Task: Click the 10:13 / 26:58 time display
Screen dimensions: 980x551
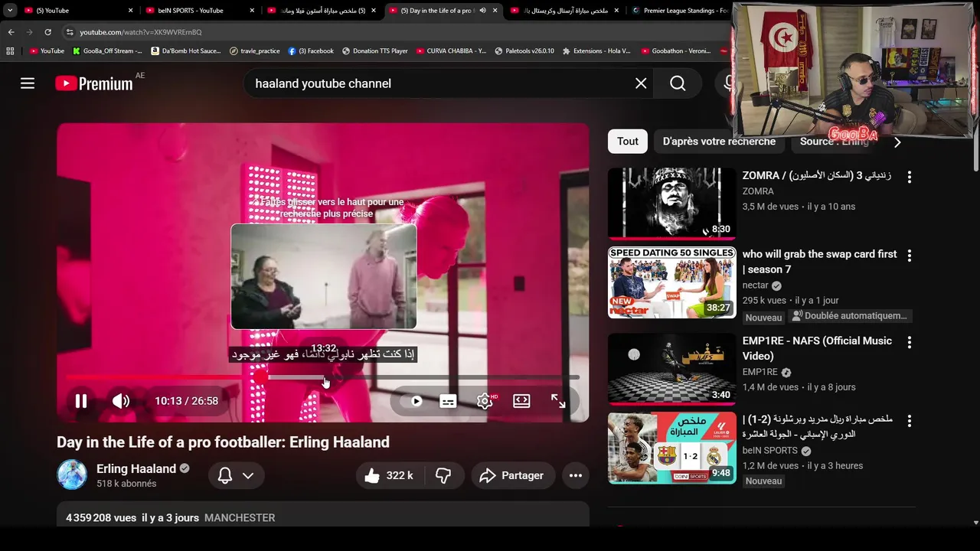Action: pos(186,401)
